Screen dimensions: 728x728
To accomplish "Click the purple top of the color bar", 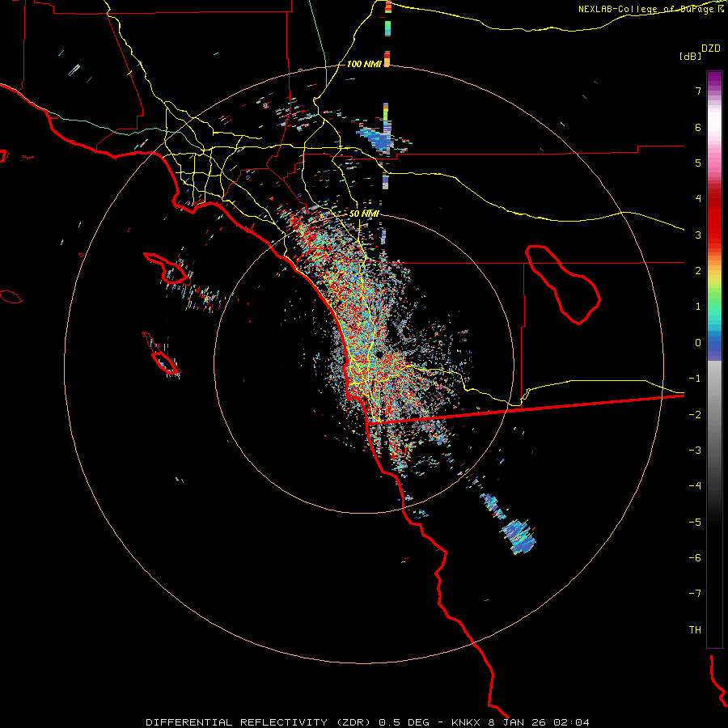I will click(x=714, y=79).
